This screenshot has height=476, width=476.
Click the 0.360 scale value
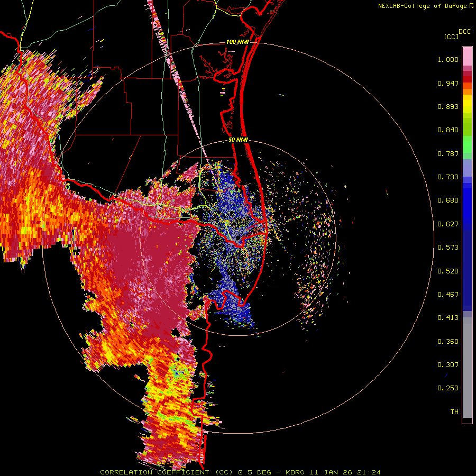coord(448,342)
